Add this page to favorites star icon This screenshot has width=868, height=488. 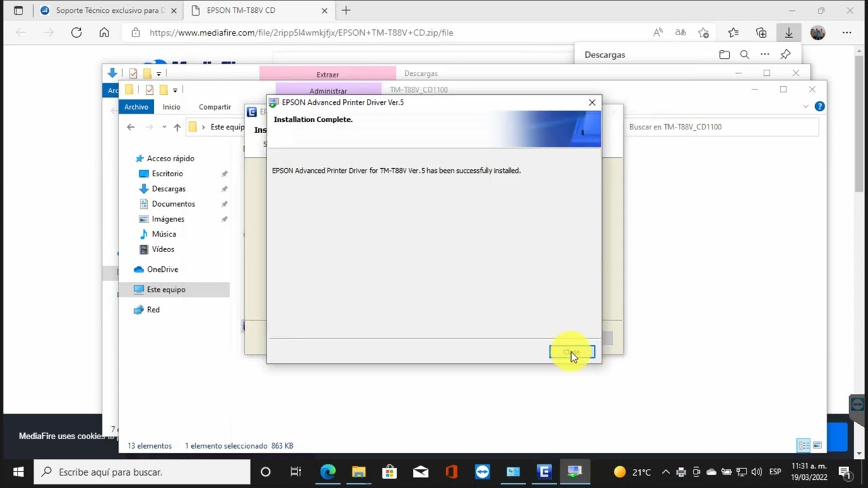click(x=703, y=33)
